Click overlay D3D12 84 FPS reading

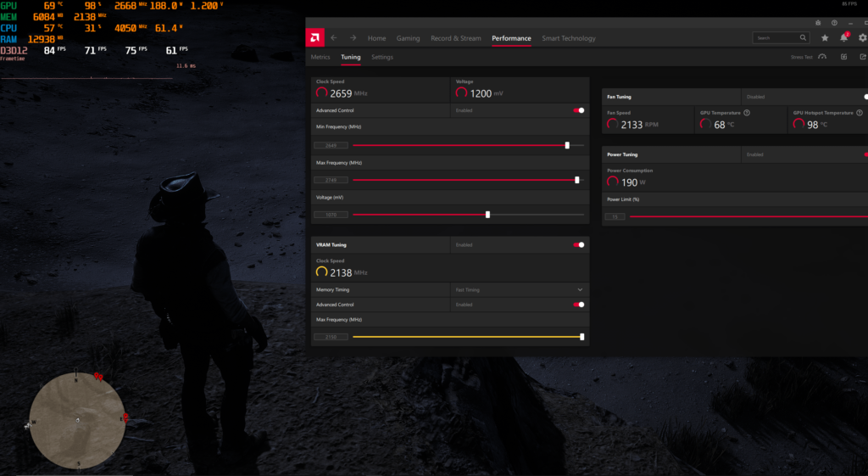click(55, 50)
